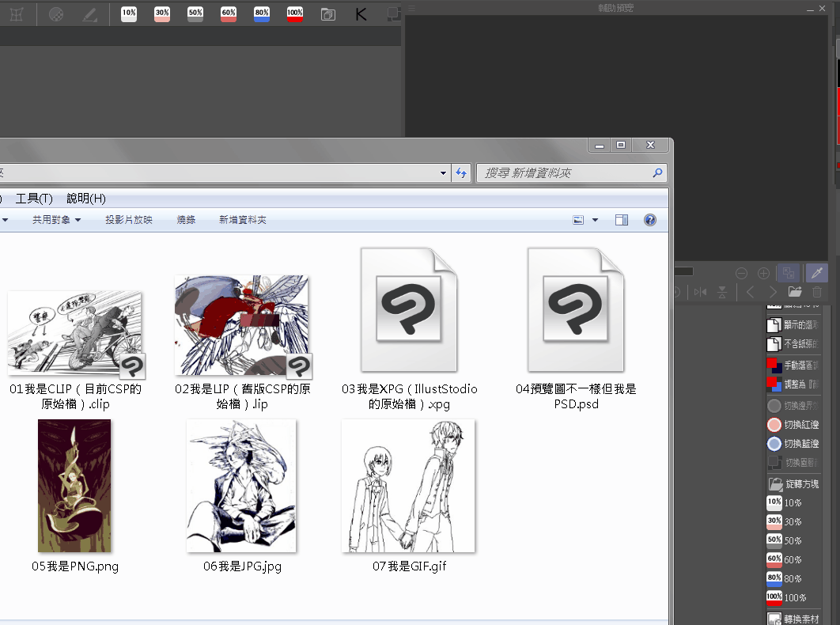Select 80% in the quick access panel list

point(785,578)
